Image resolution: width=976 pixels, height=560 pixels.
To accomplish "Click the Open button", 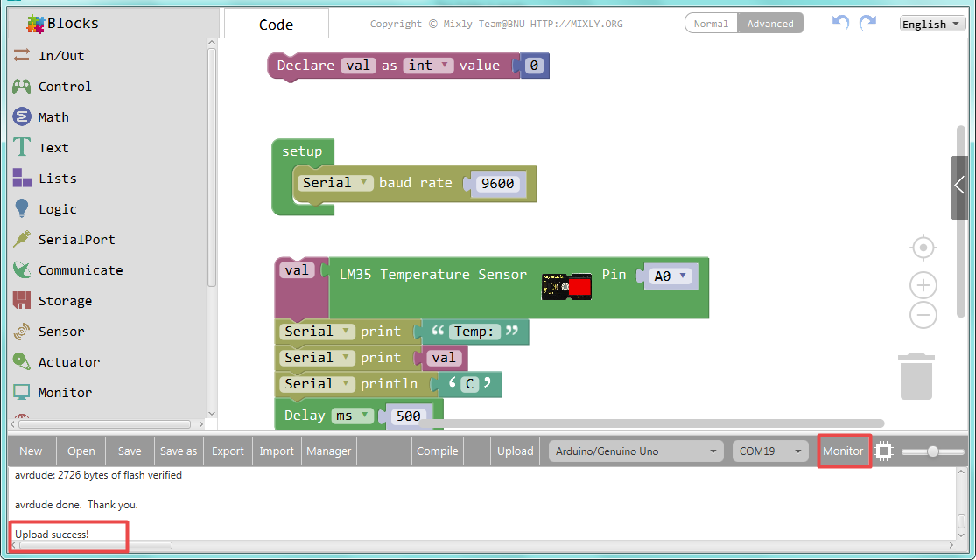I will [81, 451].
